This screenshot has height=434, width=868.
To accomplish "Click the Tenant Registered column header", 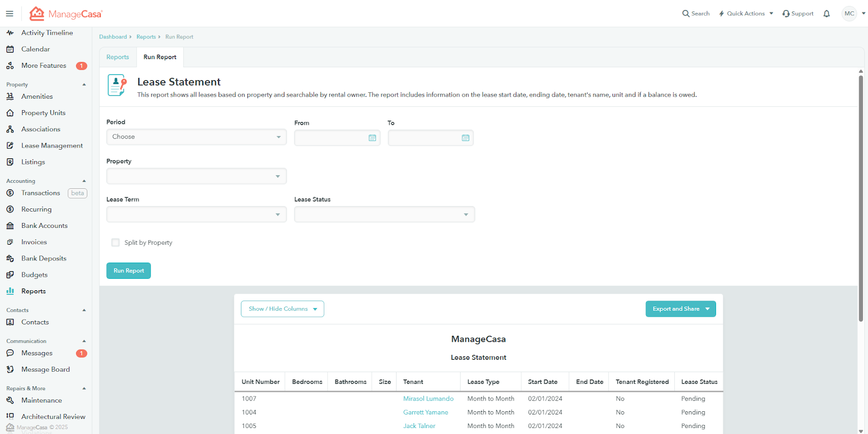I will 642,382.
